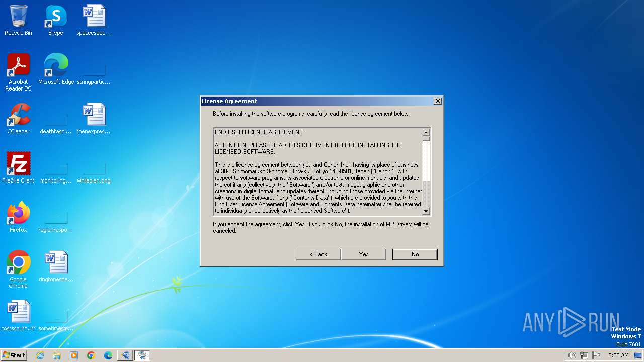This screenshot has height=362, width=644.
Task: Click No to cancel MP Drivers installation
Action: (x=415, y=254)
